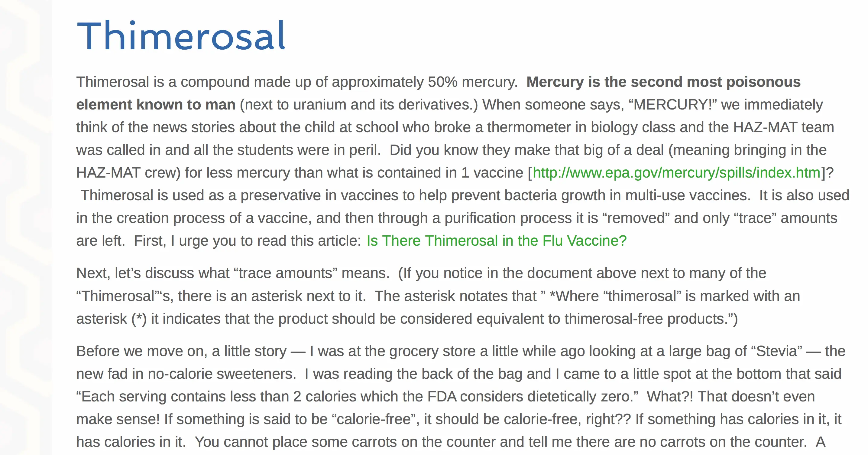Click the "Thimerosal" page heading
The image size is (868, 455).
pos(181,36)
